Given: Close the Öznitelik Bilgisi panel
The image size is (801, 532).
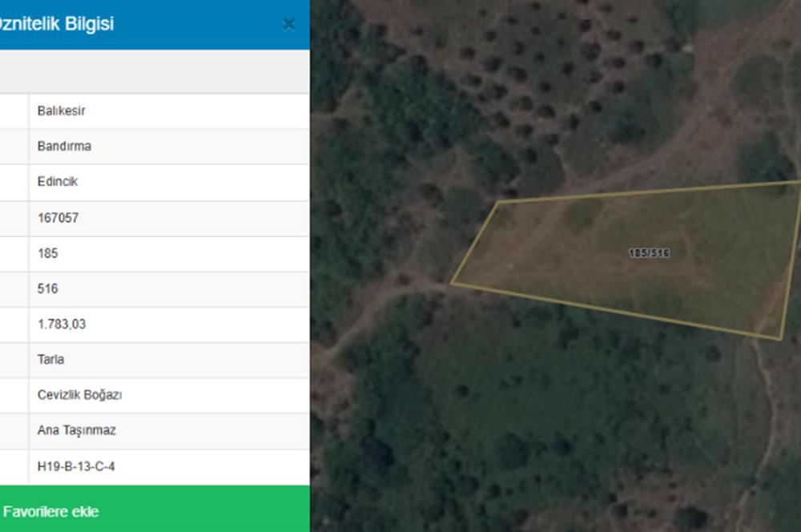Looking at the screenshot, I should 289,24.
